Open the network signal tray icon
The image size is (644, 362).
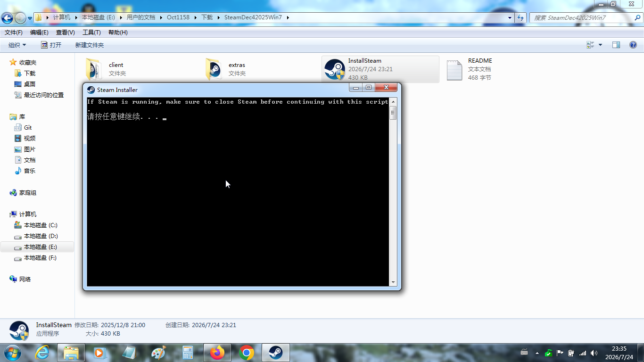[x=583, y=353]
